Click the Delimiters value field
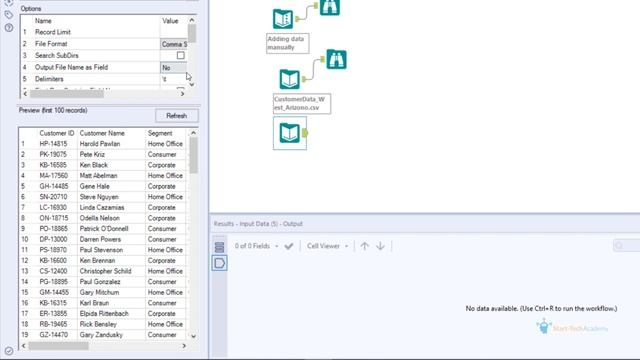The height and width of the screenshot is (360, 640). click(174, 79)
